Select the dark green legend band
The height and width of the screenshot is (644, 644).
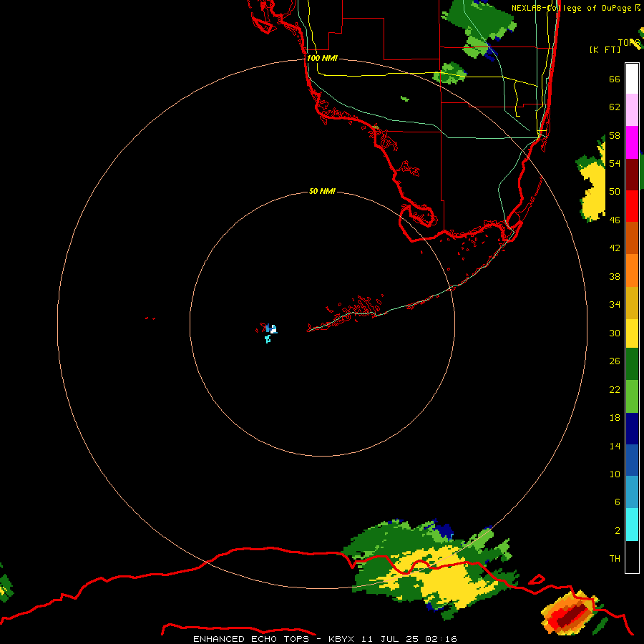pyautogui.click(x=632, y=364)
